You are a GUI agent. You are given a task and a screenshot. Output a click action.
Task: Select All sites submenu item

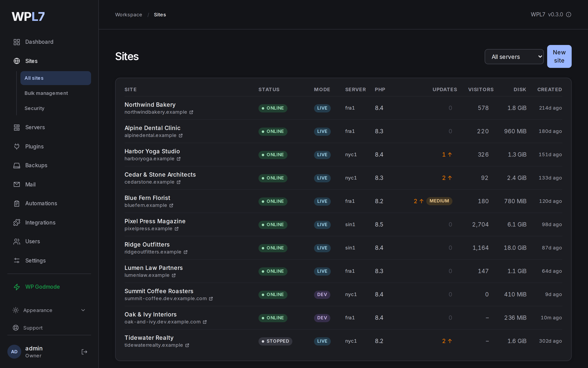(56, 78)
